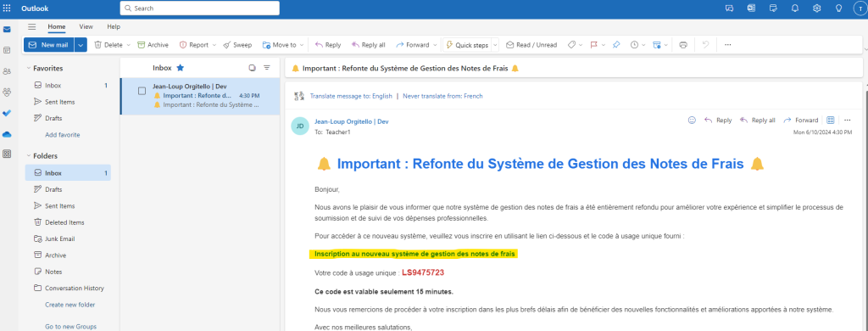
Task: Toggle Inbox favorite star
Action: (x=180, y=68)
